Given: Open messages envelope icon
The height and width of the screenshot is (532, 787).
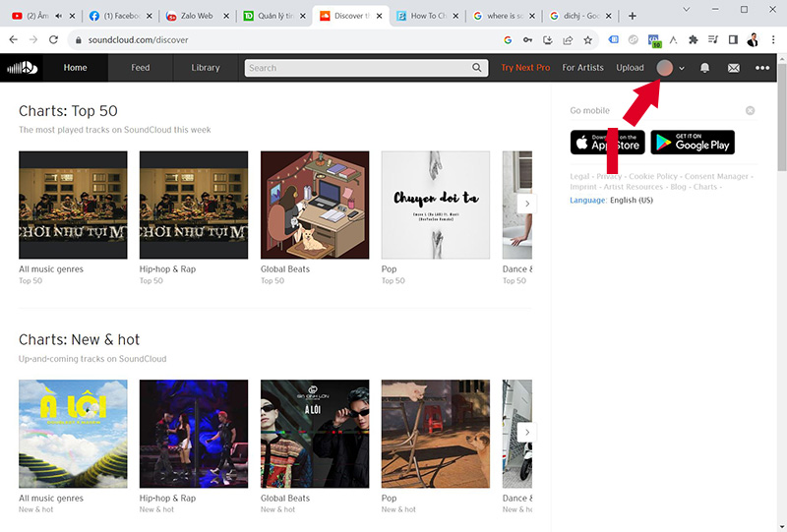Looking at the screenshot, I should [733, 68].
